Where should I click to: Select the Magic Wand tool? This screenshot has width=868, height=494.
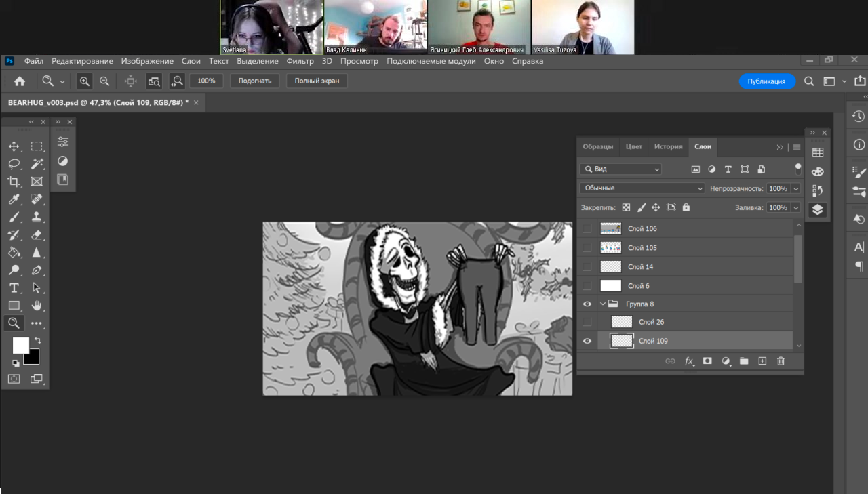37,164
